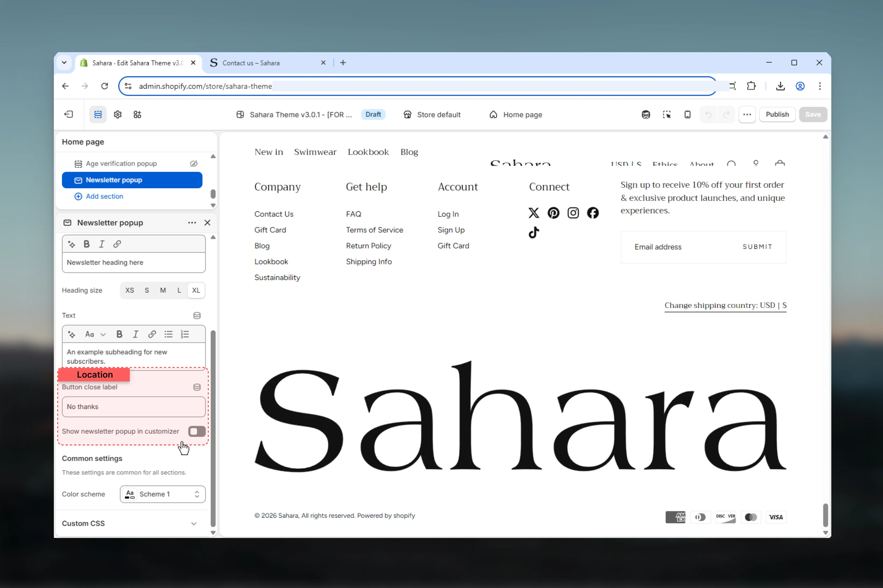Toggle visibility of Age verification popup
Viewport: 883px width, 588px height.
pos(194,164)
